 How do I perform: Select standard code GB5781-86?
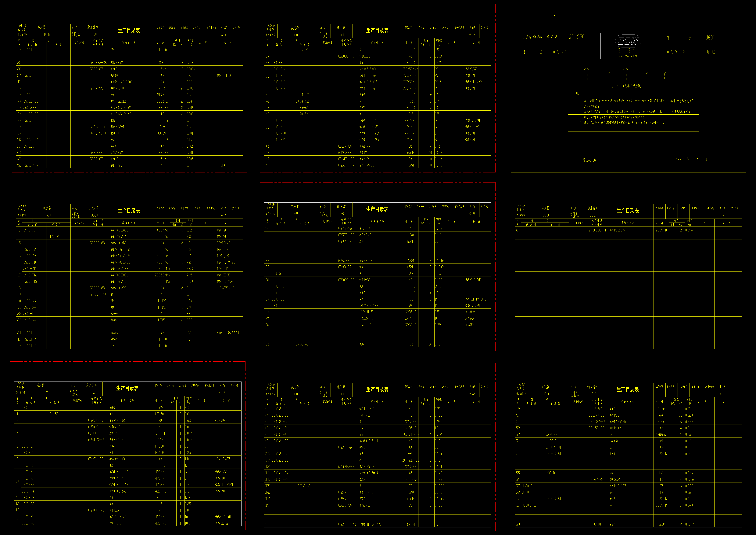point(346,235)
